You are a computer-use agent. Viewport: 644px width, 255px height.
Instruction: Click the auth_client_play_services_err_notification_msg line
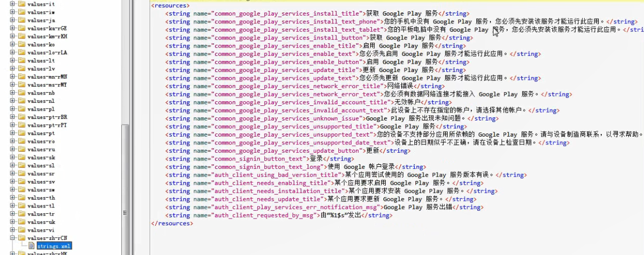(324, 208)
